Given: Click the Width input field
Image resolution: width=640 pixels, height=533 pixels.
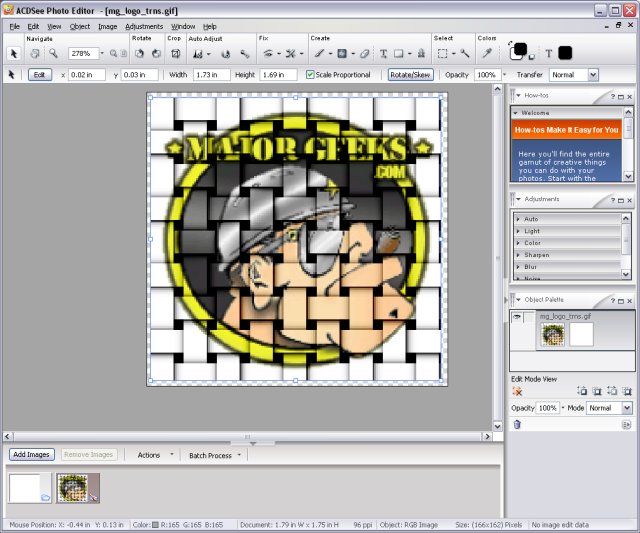Looking at the screenshot, I should pyautogui.click(x=211, y=75).
